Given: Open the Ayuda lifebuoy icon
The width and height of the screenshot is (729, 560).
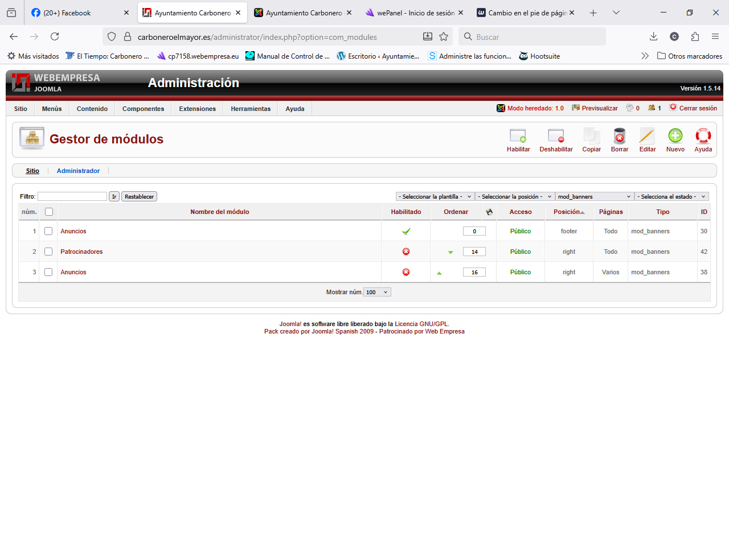Looking at the screenshot, I should coord(703,137).
